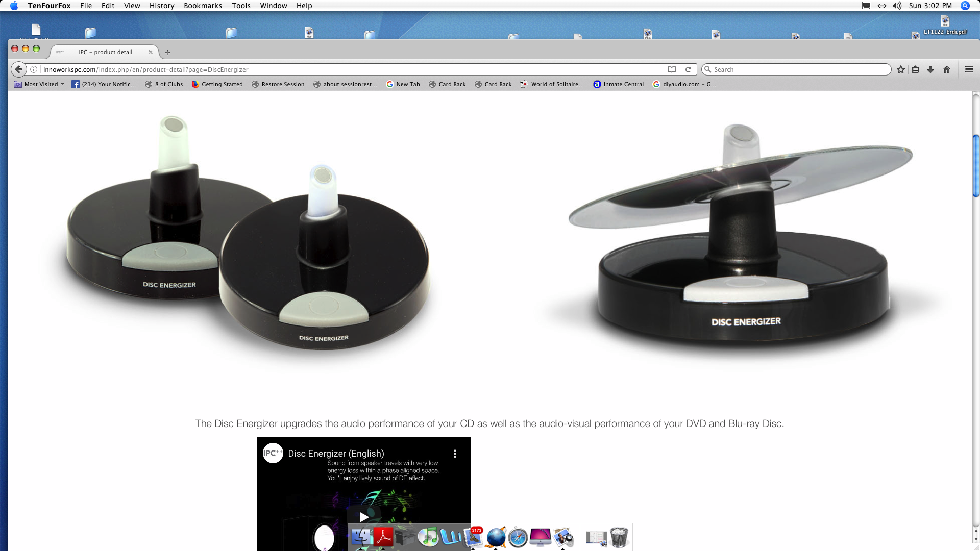Open the TenFourFox application menu
The height and width of the screenshot is (551, 980).
pos(49,6)
